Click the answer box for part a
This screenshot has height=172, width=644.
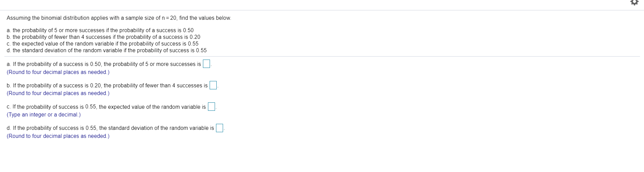(207, 64)
